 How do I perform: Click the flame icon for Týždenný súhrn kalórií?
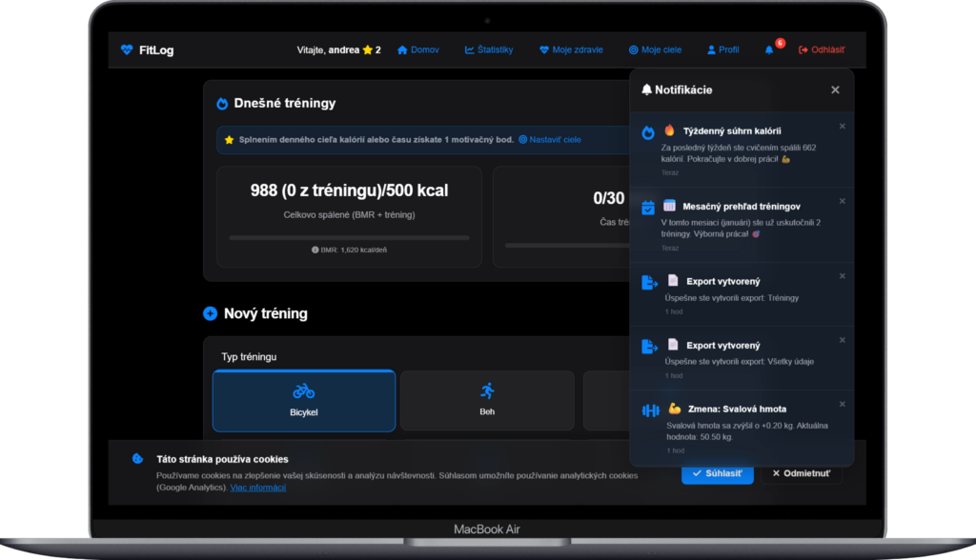click(648, 132)
